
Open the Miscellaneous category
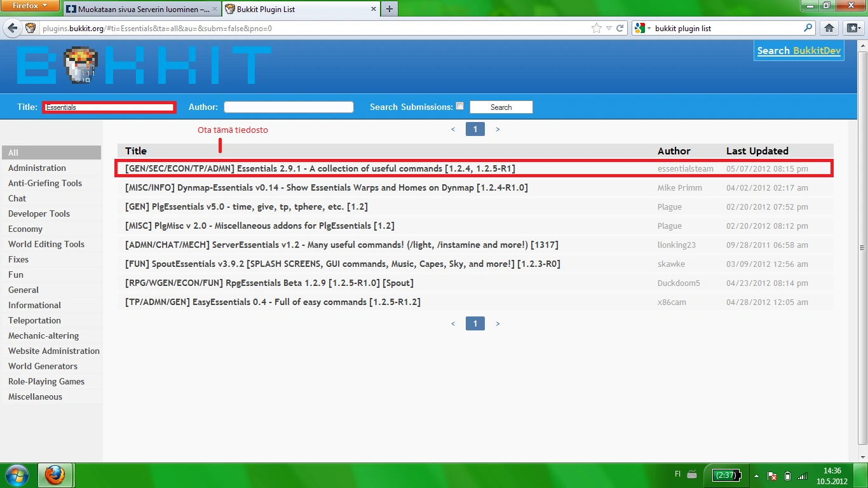pyautogui.click(x=51, y=396)
